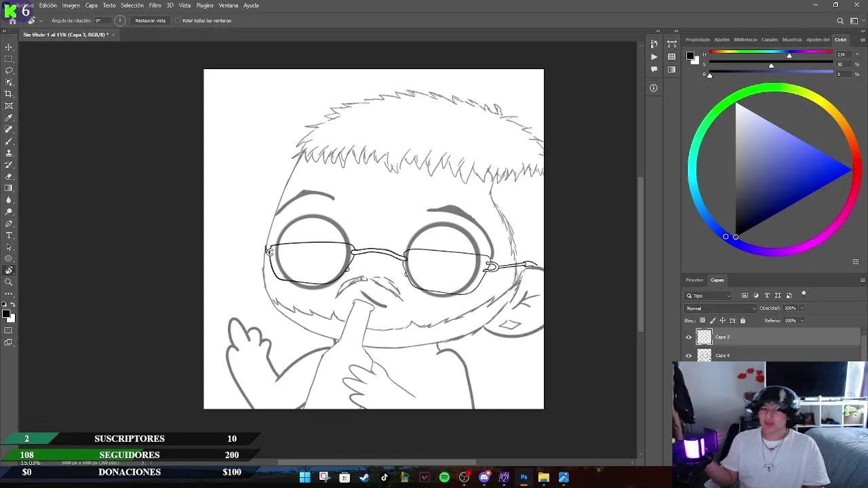
Task: Enable Rotar todas las ventanas checkbox
Action: [178, 20]
